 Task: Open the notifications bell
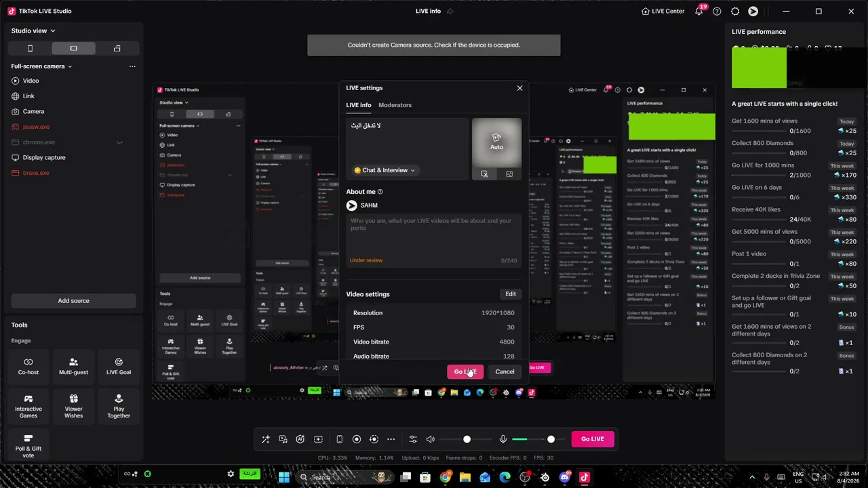(x=699, y=12)
